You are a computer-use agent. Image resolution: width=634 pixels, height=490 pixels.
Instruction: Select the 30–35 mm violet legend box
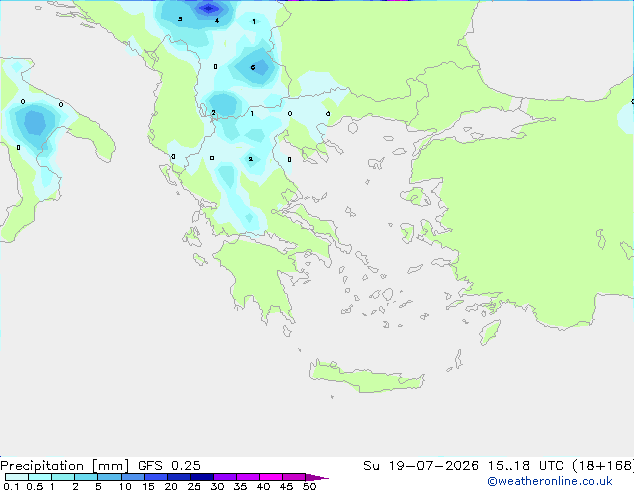(x=225, y=477)
